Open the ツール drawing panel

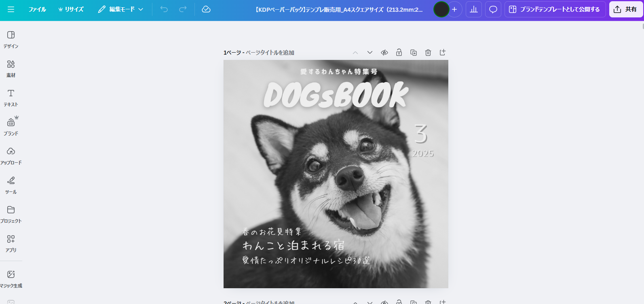11,185
